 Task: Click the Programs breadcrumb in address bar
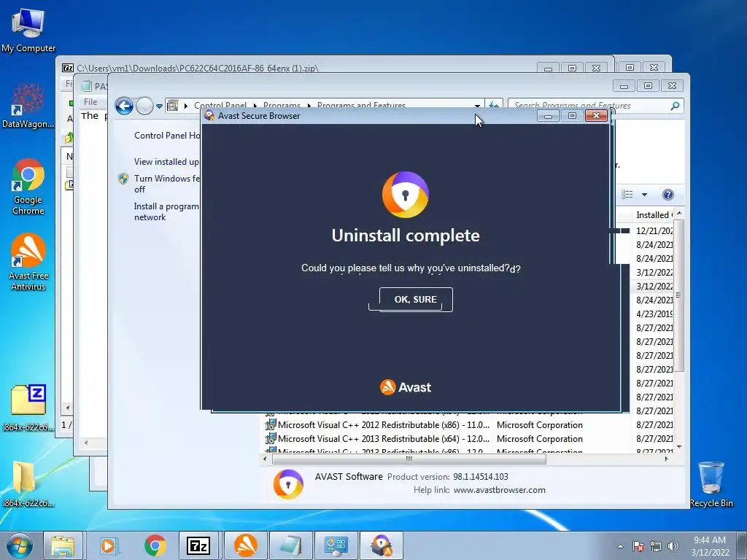(x=282, y=105)
